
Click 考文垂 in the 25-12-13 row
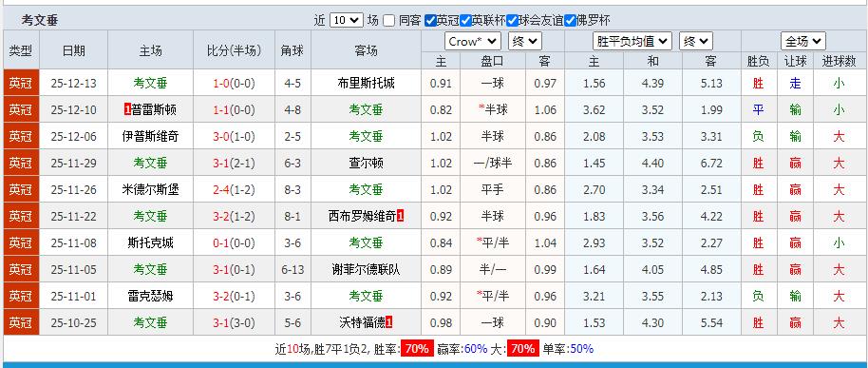point(151,84)
